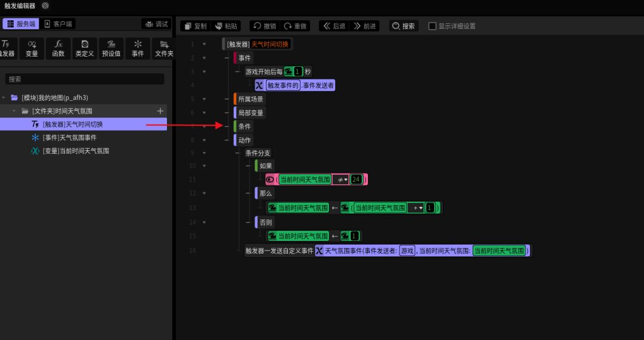644x340 pixels.
Task: Click the left panel 搜索 input field
Action: (x=85, y=79)
